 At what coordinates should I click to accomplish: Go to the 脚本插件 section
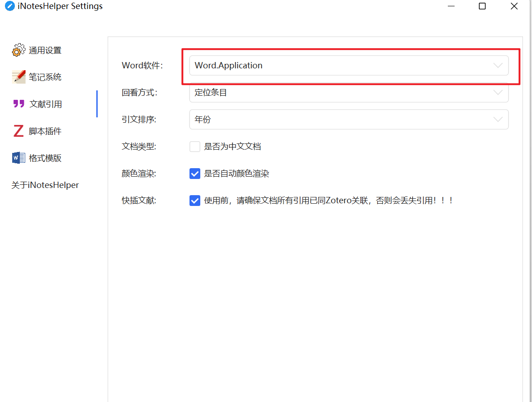point(45,131)
